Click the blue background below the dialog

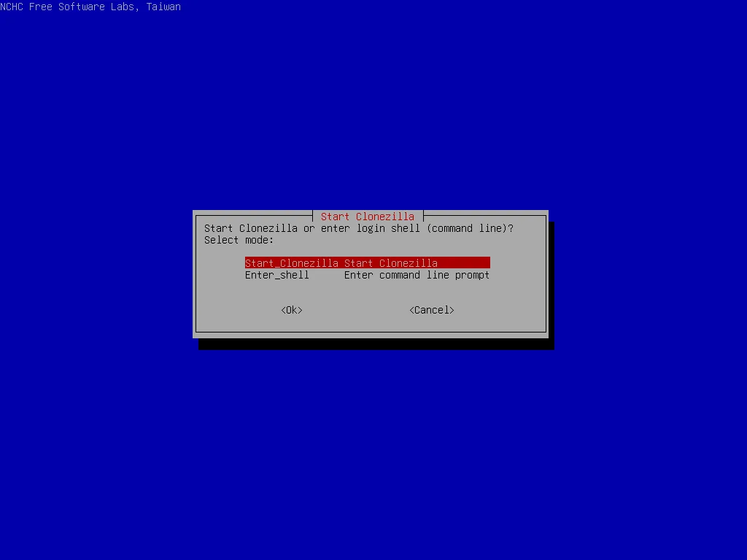[x=373, y=452]
